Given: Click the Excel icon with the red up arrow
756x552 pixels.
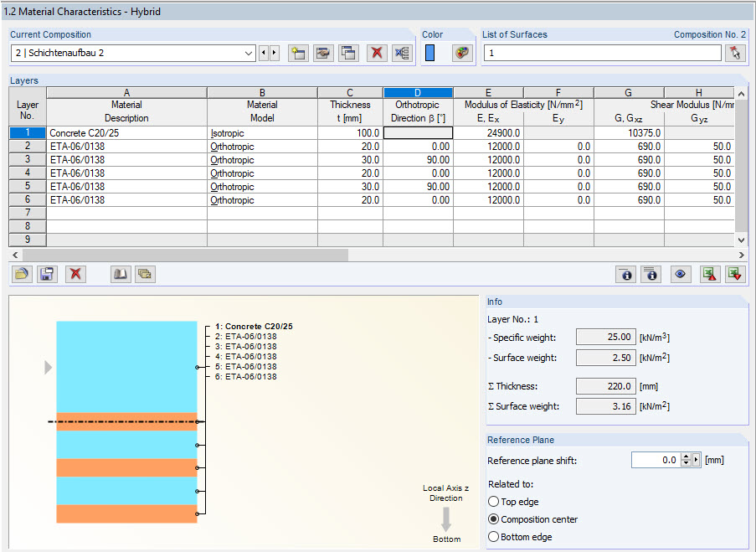Looking at the screenshot, I should tap(710, 274).
